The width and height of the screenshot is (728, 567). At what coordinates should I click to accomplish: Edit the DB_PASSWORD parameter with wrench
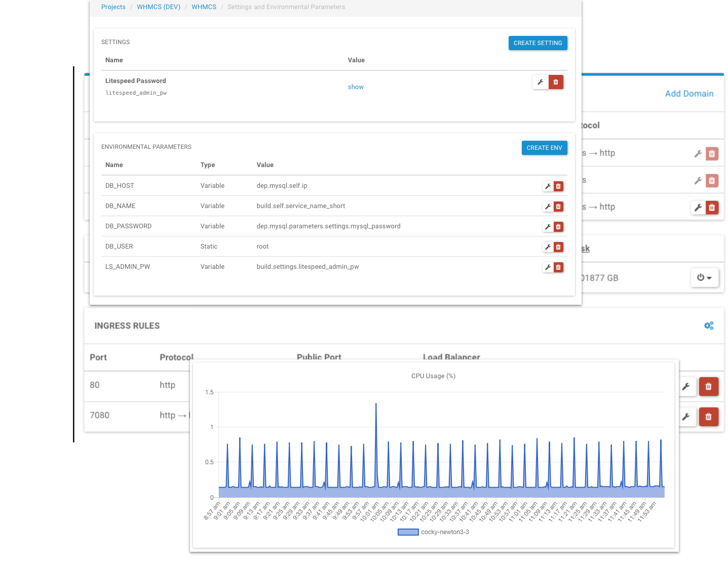point(548,227)
